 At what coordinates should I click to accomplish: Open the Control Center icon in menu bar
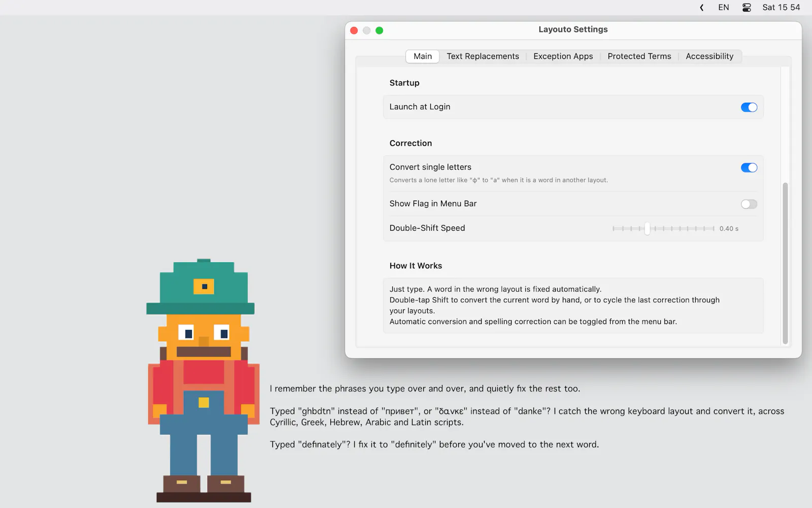click(x=747, y=8)
